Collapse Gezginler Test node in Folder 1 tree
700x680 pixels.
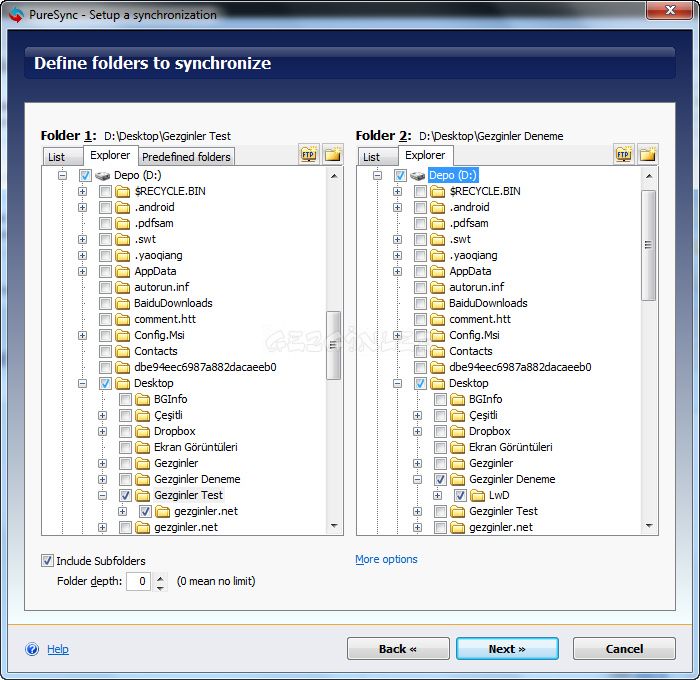103,495
